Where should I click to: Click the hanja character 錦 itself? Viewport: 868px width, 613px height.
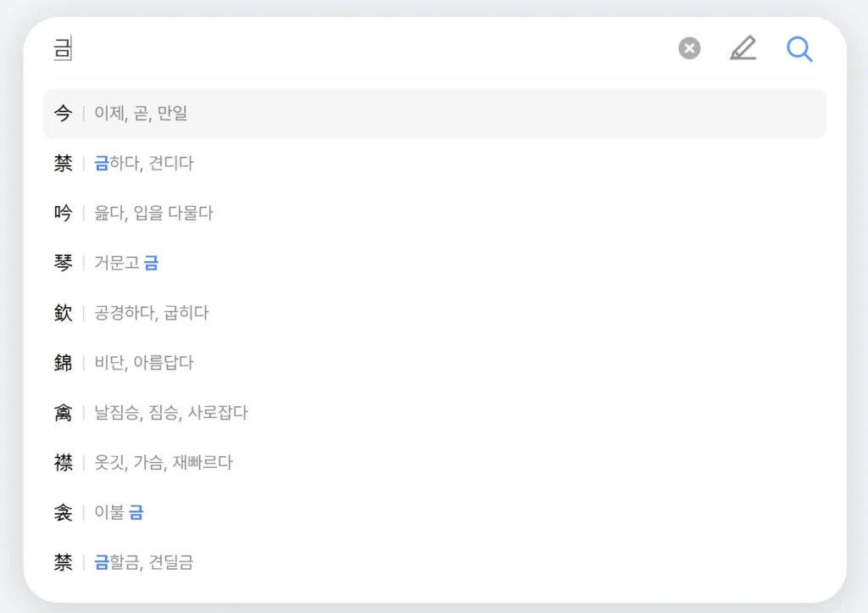tap(63, 363)
